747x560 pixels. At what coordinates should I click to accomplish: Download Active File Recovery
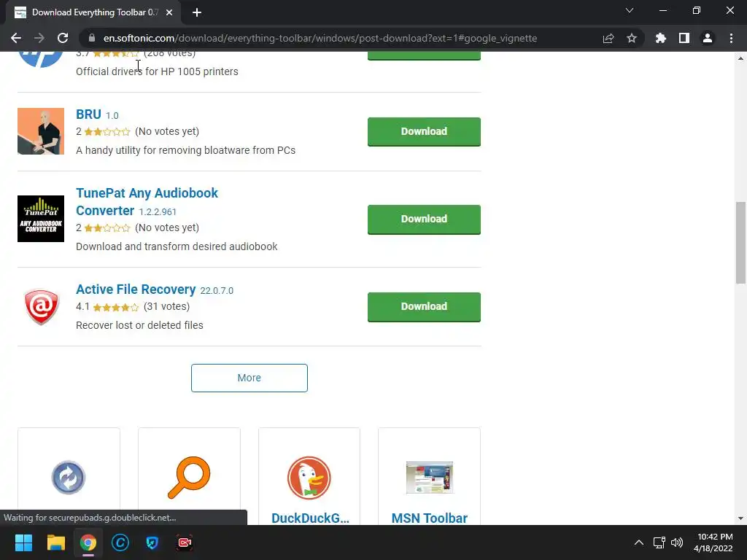tap(424, 307)
